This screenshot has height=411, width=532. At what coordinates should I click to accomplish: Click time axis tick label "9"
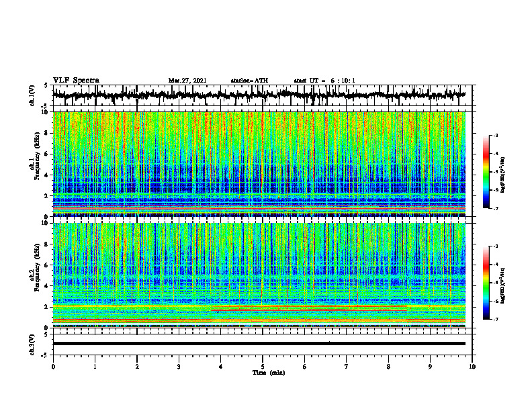tap(430, 367)
